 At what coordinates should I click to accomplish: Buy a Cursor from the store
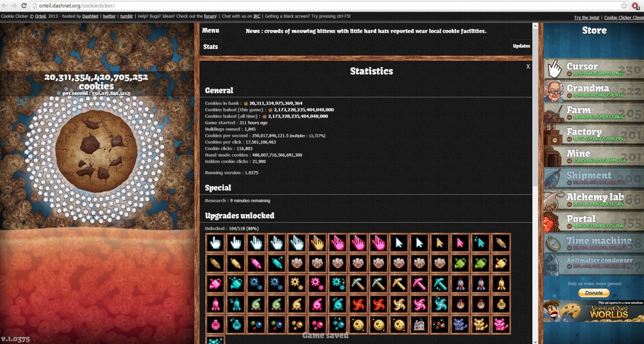594,69
